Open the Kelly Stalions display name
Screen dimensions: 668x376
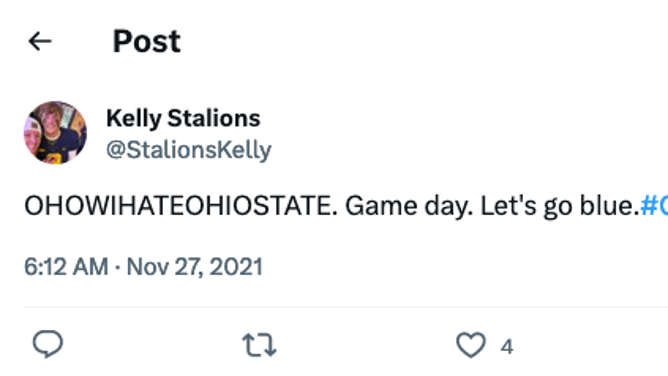(x=183, y=118)
